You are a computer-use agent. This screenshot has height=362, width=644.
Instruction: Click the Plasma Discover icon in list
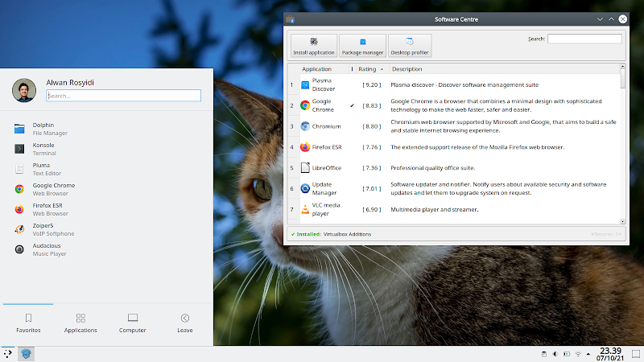click(305, 85)
